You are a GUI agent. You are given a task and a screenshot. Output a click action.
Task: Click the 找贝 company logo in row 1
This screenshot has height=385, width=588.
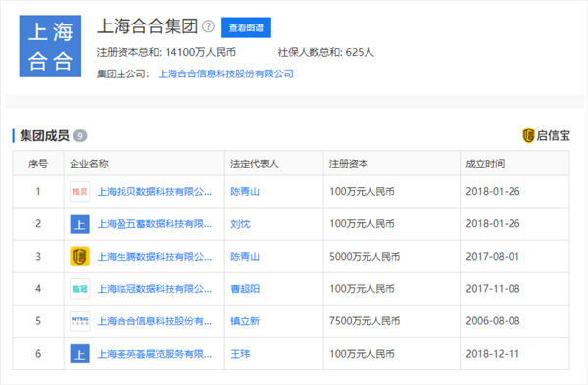pyautogui.click(x=80, y=192)
